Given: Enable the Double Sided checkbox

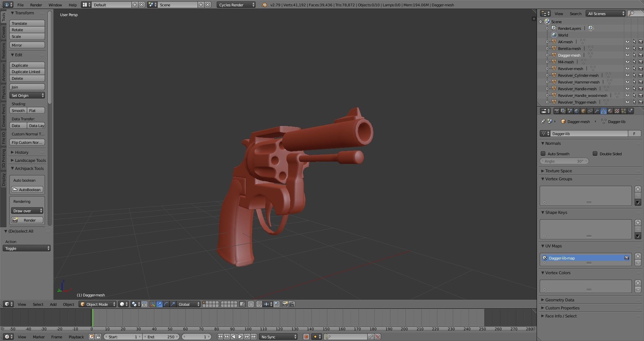Looking at the screenshot, I should pos(595,154).
